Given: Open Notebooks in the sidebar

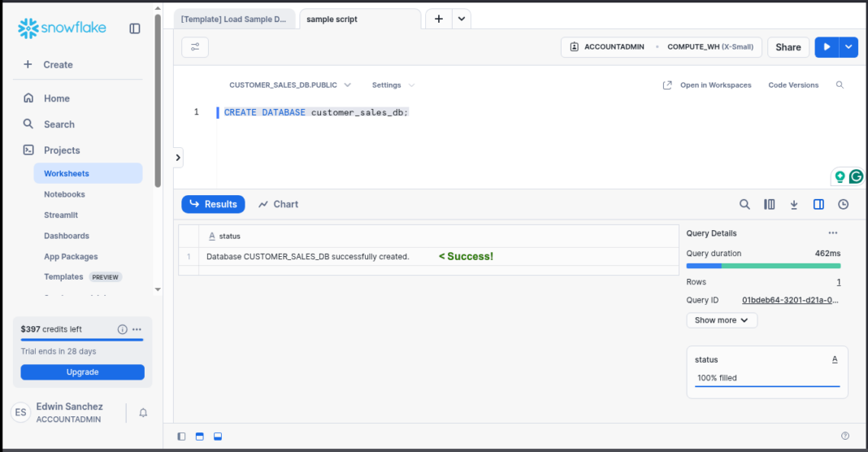Looking at the screenshot, I should pos(64,194).
